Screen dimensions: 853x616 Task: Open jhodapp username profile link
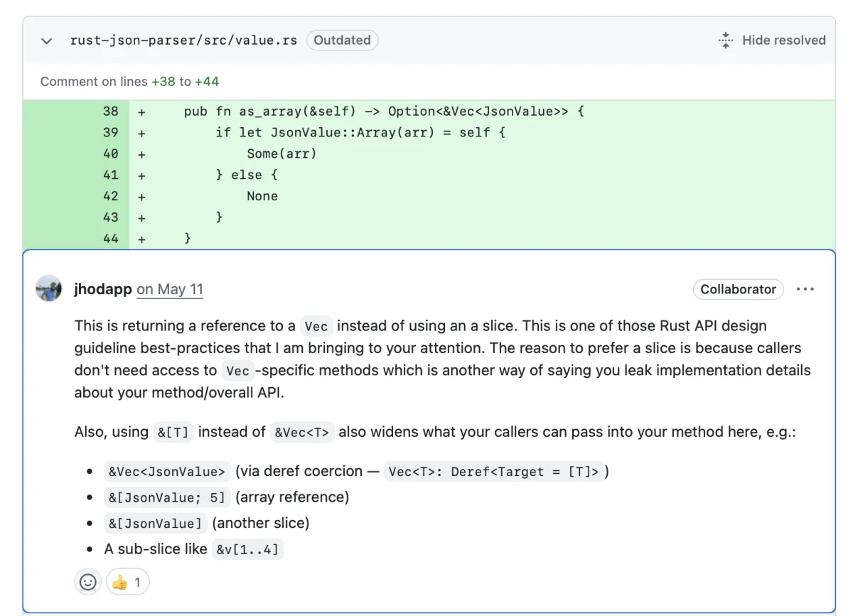tap(102, 289)
